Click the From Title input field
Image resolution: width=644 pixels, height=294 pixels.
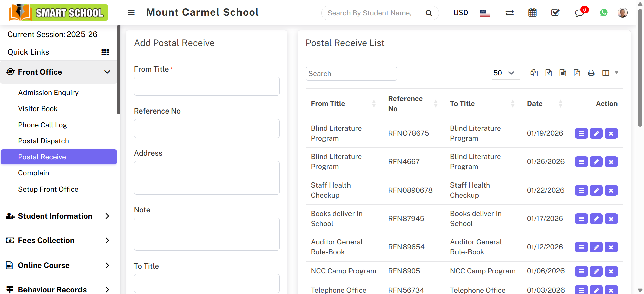tap(207, 86)
